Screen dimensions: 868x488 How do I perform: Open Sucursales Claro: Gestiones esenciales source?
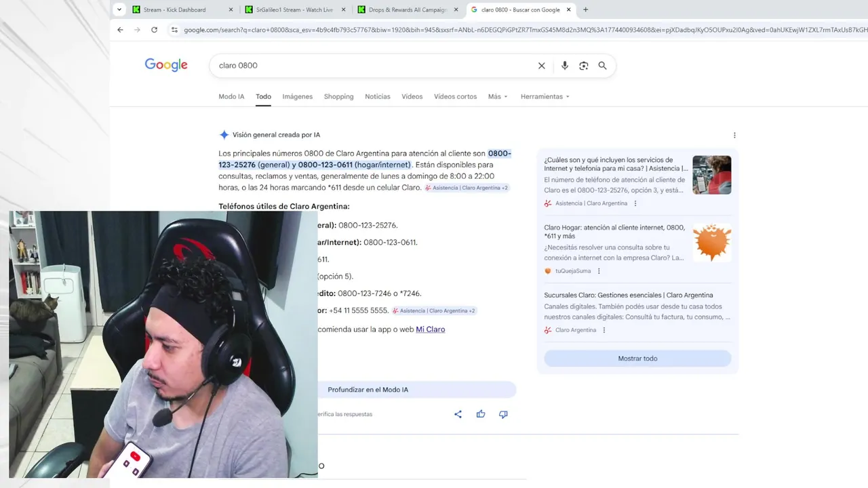pyautogui.click(x=629, y=295)
